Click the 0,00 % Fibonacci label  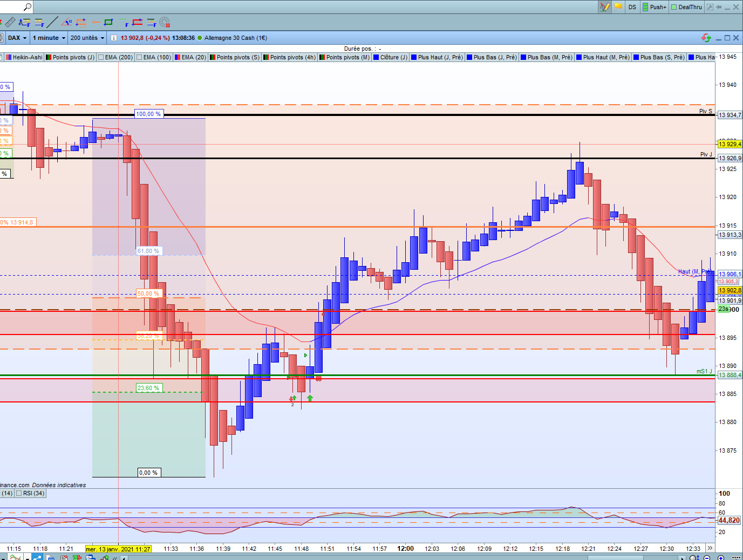click(148, 473)
